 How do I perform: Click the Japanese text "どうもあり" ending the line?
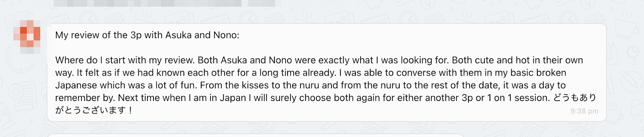coord(575,98)
